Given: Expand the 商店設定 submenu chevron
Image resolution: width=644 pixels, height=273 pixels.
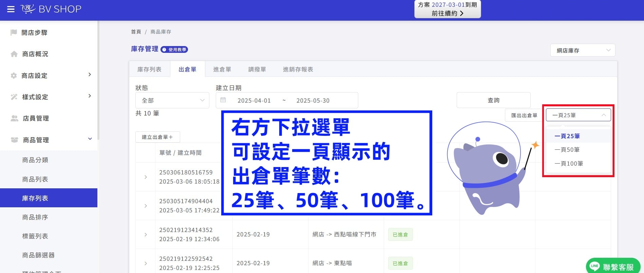Looking at the screenshot, I should point(90,75).
